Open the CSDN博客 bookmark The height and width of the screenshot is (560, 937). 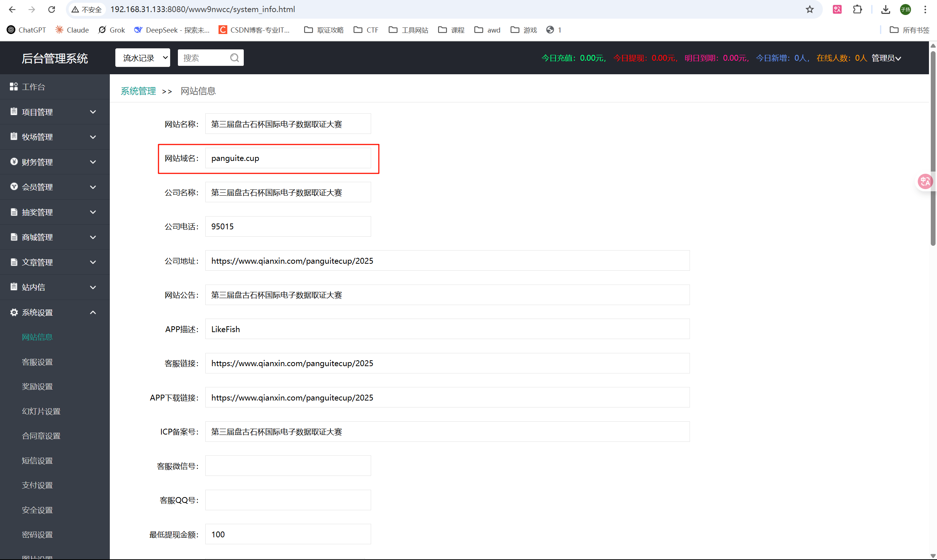pos(254,30)
